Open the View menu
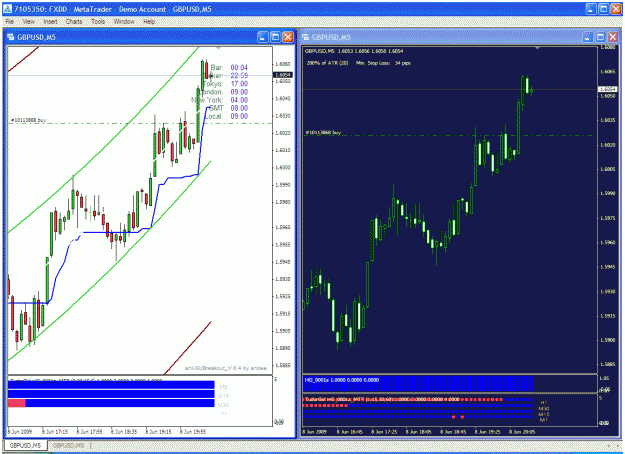This screenshot has width=625, height=454. (x=28, y=22)
